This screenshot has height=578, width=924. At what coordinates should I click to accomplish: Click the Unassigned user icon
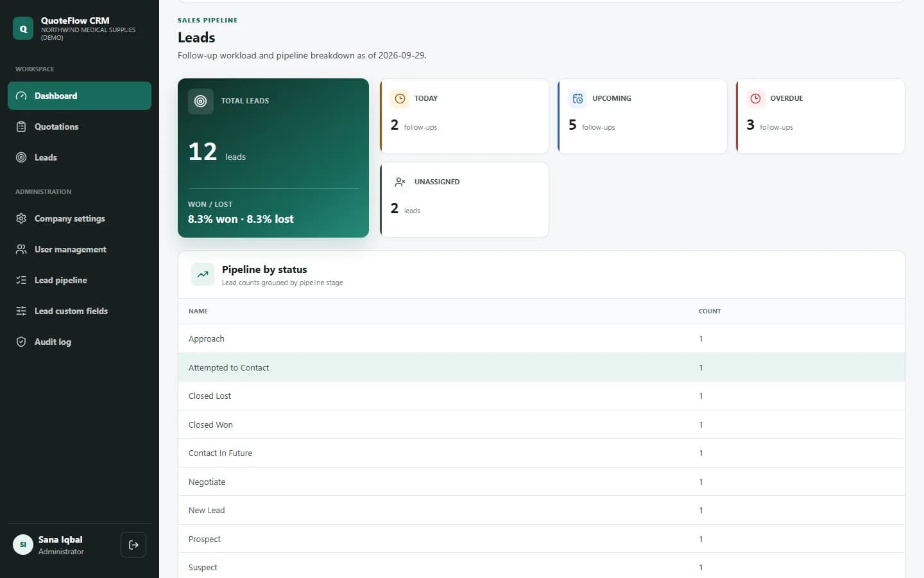tap(400, 182)
